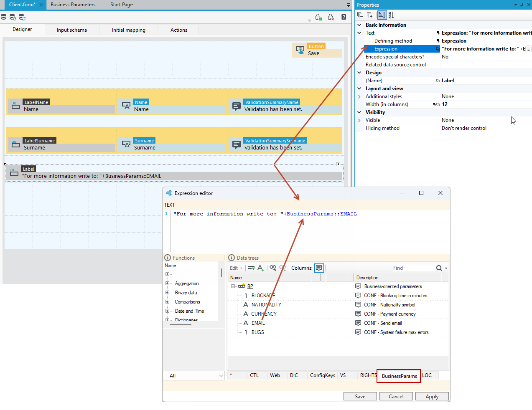Viewport: 532px width, 410px height.
Task: Toggle the description Columns button
Action: 319,268
